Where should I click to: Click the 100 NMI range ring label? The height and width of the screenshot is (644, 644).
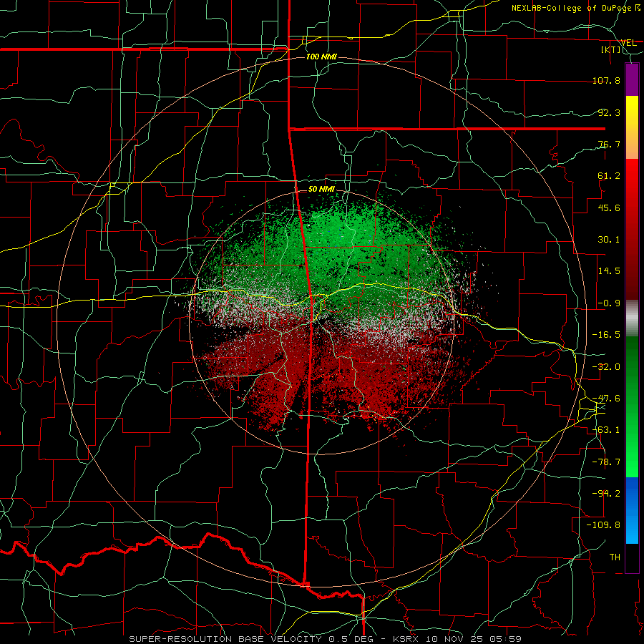[x=321, y=57]
